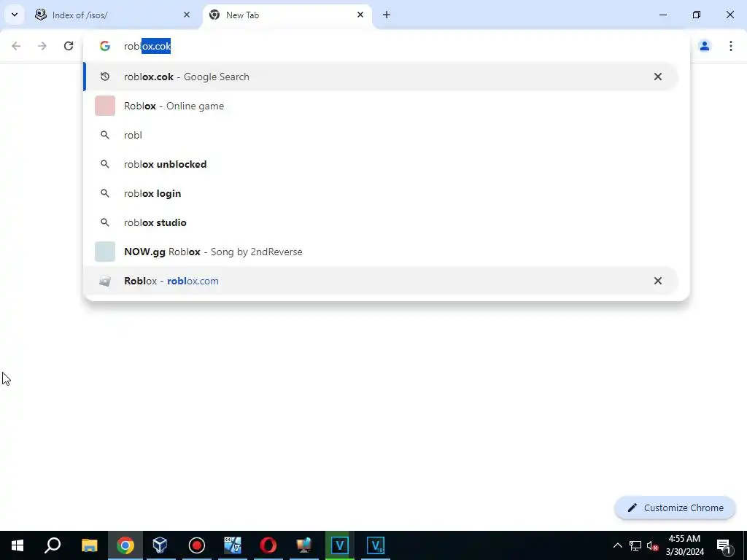Close the Index of /isos/ tab

[x=187, y=15]
